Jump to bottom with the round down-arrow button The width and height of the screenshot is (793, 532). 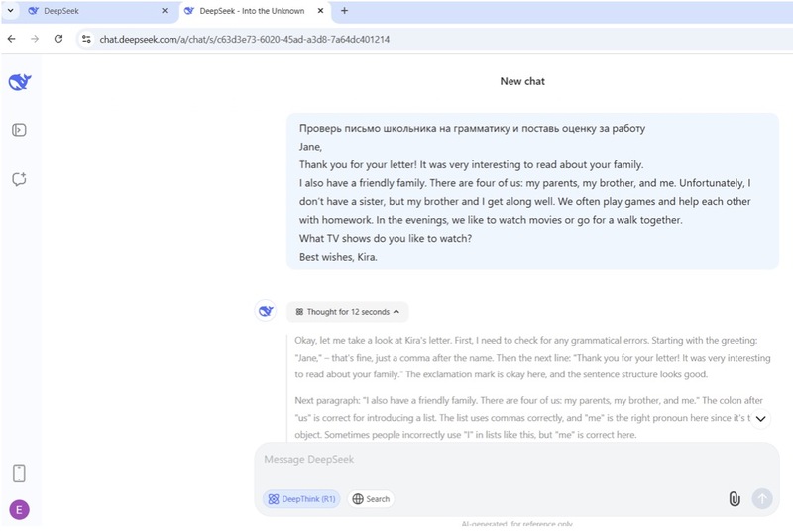pos(760,419)
